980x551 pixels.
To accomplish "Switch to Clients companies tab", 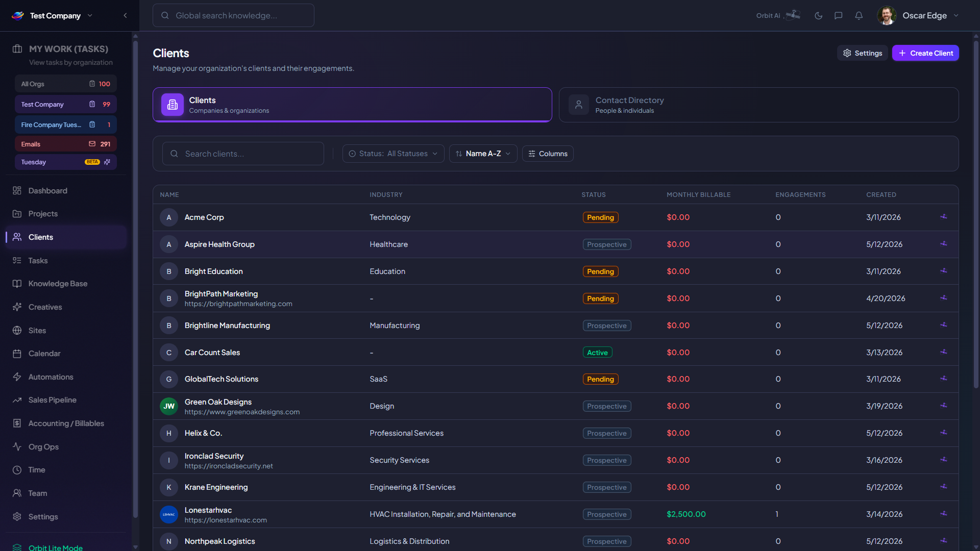I will click(352, 105).
